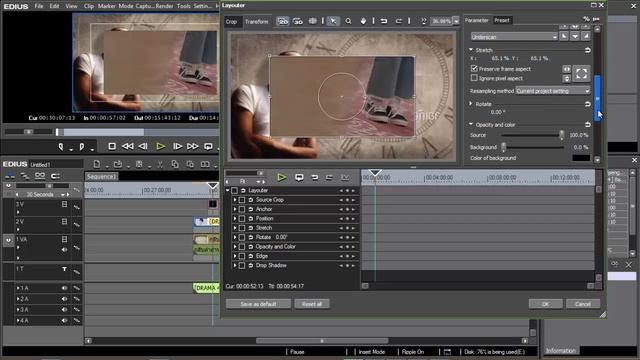
Task: Click the copy icon in timeline toolbar
Action: (x=175, y=164)
